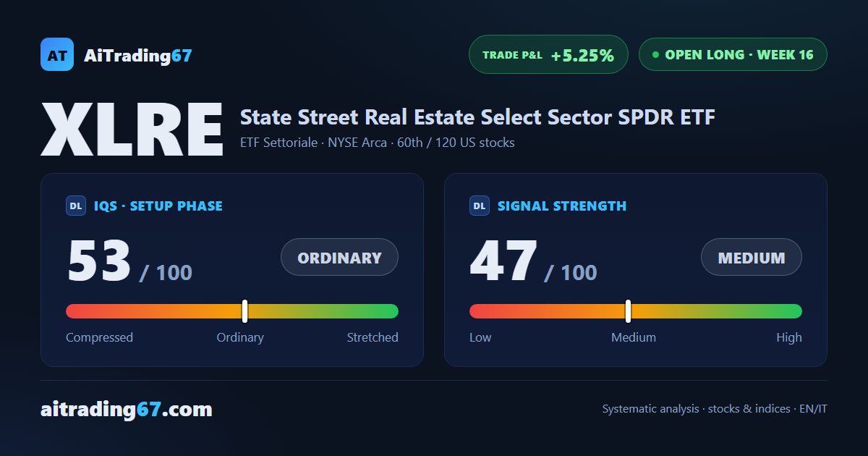Click the 47 score value
This screenshot has width=868, height=456.
[504, 261]
